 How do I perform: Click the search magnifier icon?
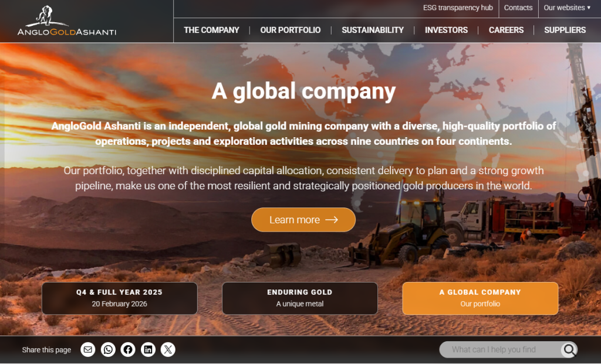pyautogui.click(x=569, y=349)
